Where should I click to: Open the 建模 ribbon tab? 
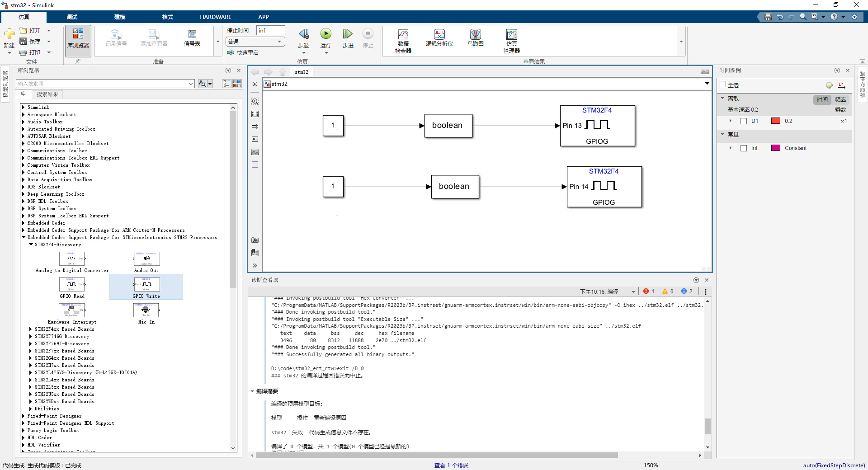120,17
